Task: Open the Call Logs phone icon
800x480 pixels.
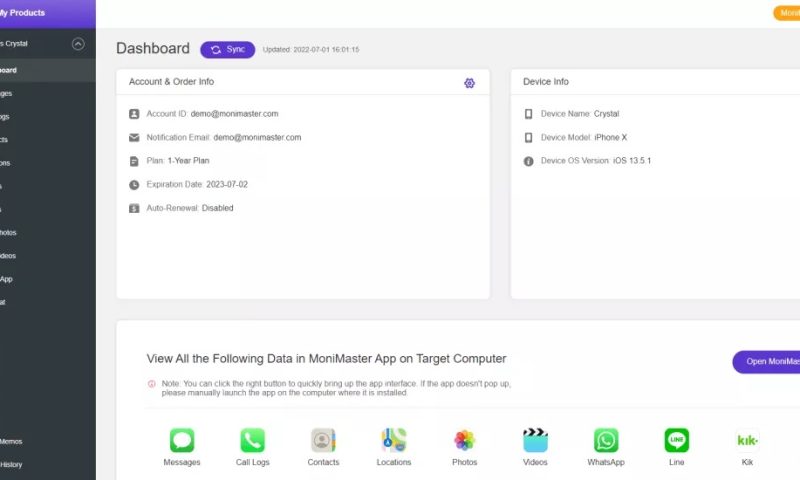Action: (253, 440)
